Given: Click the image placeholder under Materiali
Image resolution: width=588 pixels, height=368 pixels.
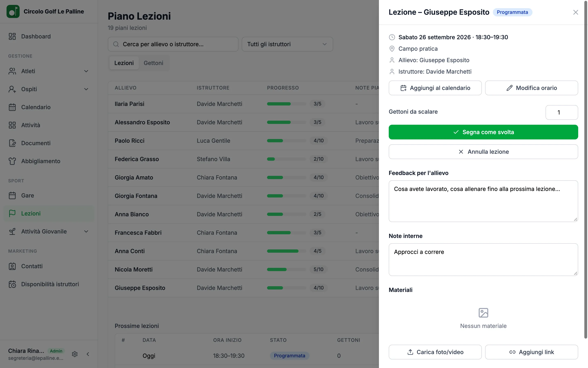Looking at the screenshot, I should (483, 313).
